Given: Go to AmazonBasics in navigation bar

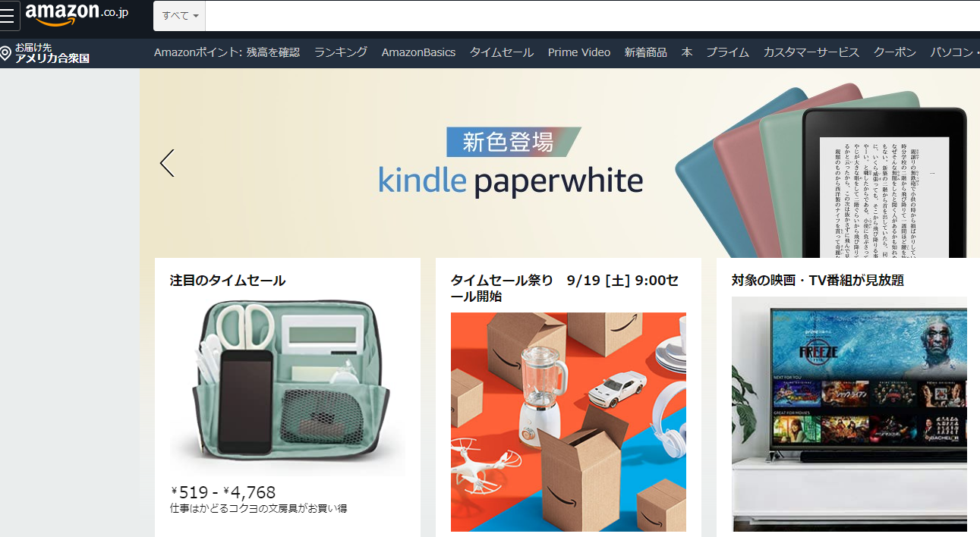Looking at the screenshot, I should [418, 52].
